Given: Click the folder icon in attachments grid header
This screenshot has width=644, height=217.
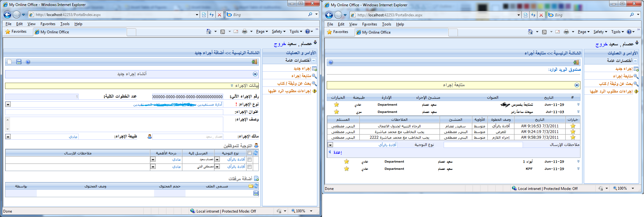Looking at the screenshot, I should (251, 186).
